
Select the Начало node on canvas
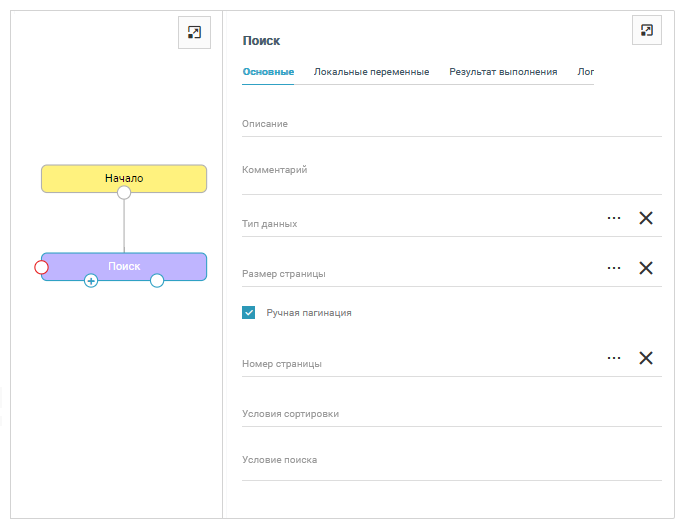pos(124,177)
